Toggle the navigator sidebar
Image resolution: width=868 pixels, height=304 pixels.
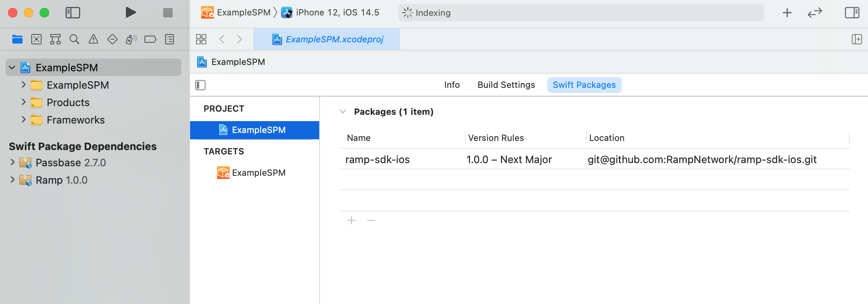point(73,13)
